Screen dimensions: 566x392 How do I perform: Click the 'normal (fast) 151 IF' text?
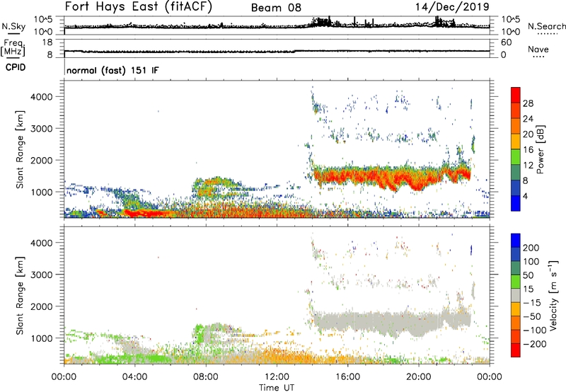click(x=112, y=70)
